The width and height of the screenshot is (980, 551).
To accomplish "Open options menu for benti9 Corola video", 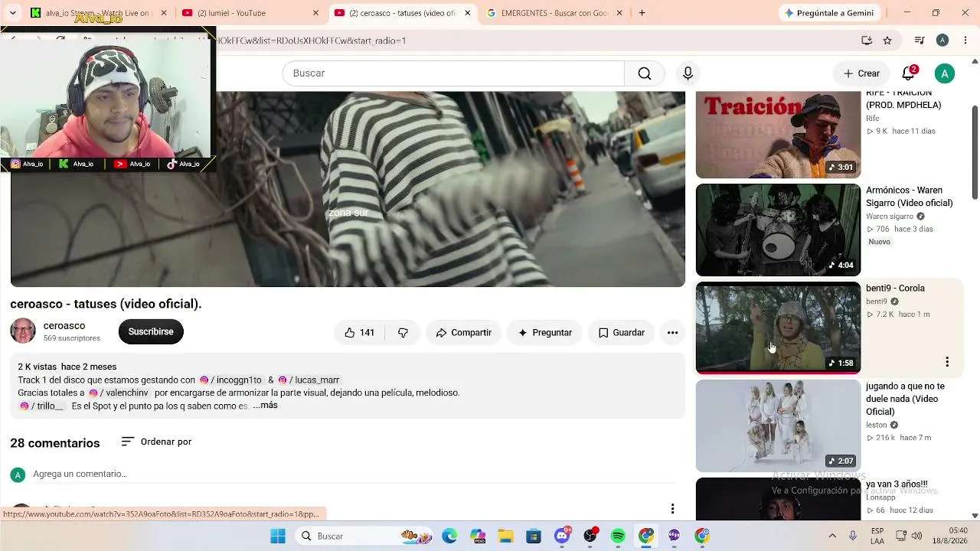I will tap(947, 362).
